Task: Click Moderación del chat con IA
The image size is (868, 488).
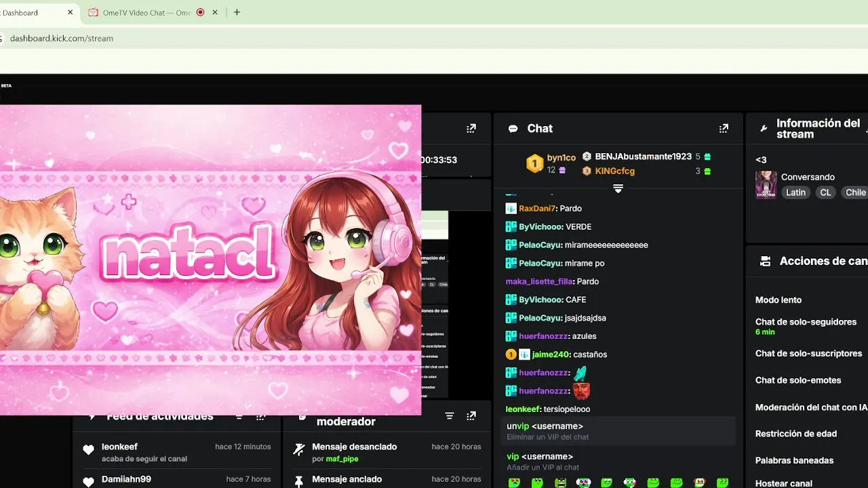Action: pos(811,407)
